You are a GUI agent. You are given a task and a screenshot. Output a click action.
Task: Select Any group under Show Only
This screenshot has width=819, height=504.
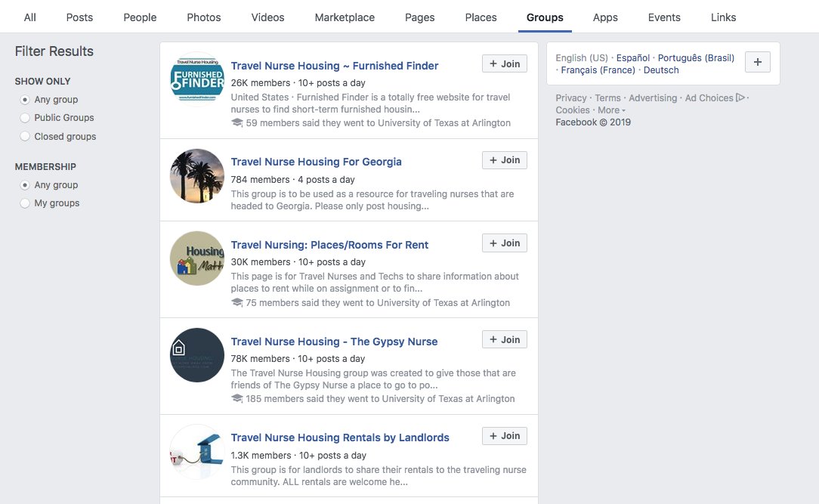pos(24,100)
